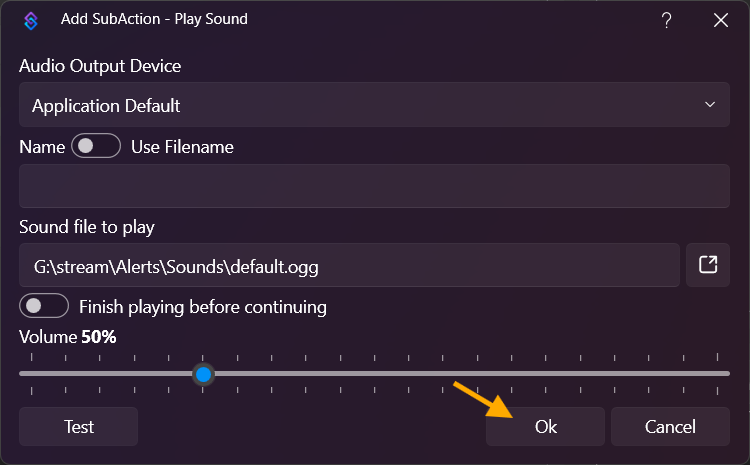The width and height of the screenshot is (750, 465).
Task: Click the 'Audio Output Device' label
Action: coord(100,66)
